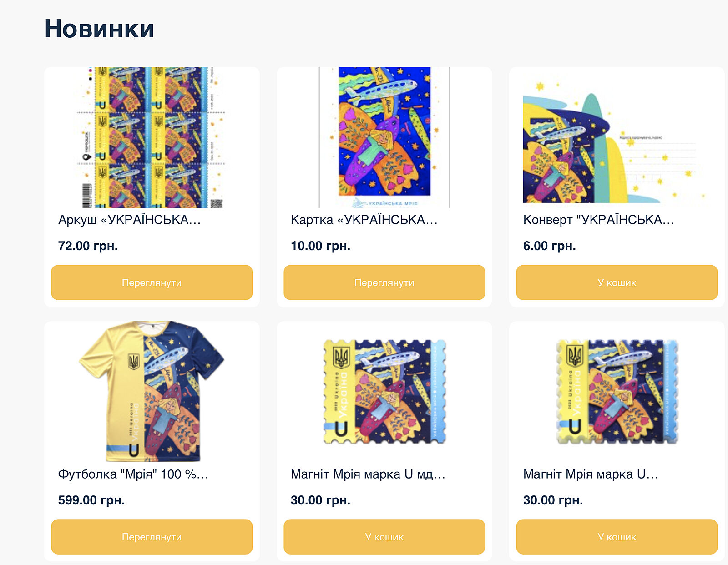Screen dimensions: 728x565
Task: Click the Новинки section heading
Action: tap(99, 29)
